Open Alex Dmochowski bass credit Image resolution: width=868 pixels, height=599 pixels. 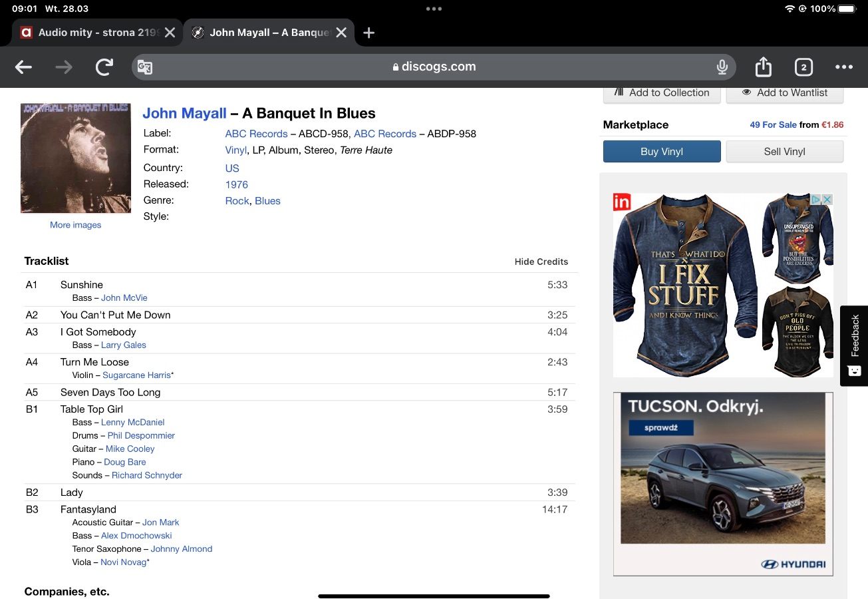(136, 536)
